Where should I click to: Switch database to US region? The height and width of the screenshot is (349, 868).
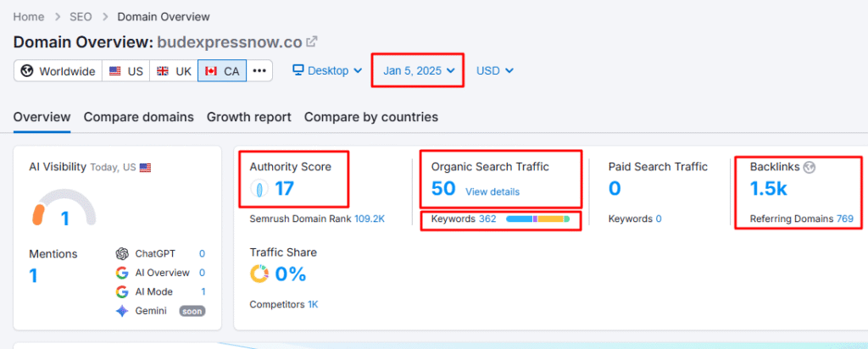click(x=125, y=71)
